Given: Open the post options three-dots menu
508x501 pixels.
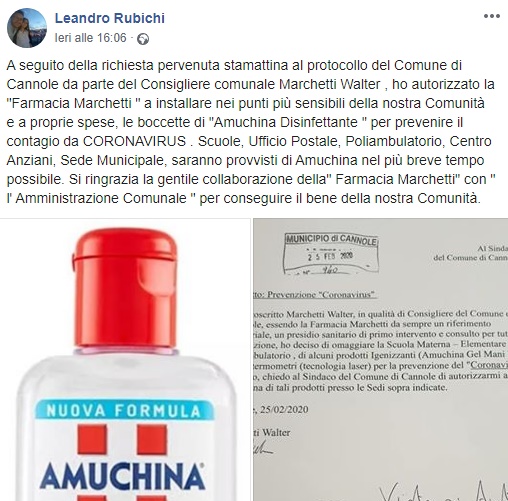Looking at the screenshot, I should (492, 16).
